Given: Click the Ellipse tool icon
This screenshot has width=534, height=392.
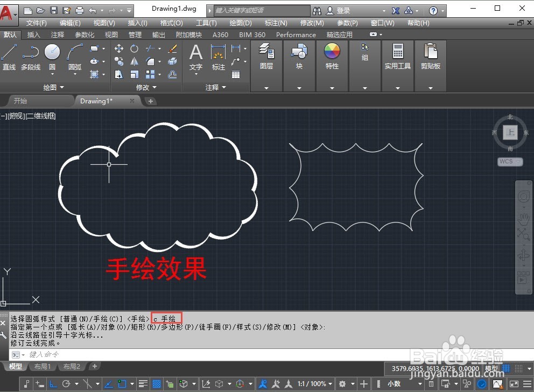Looking at the screenshot, I should tap(94, 61).
